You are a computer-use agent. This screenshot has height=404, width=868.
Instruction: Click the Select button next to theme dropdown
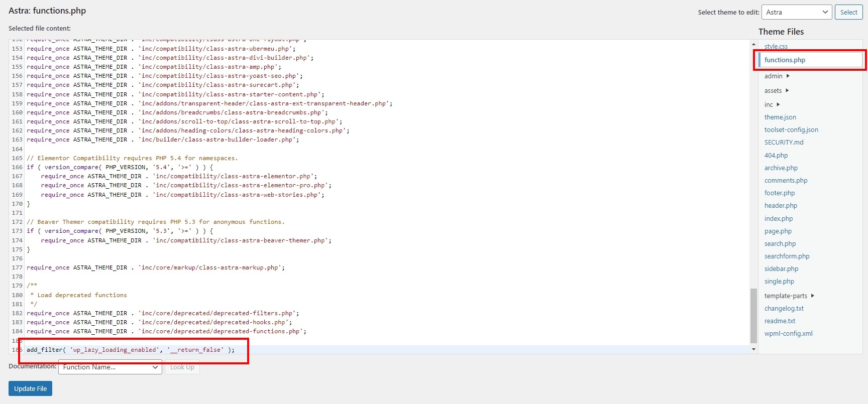click(848, 12)
